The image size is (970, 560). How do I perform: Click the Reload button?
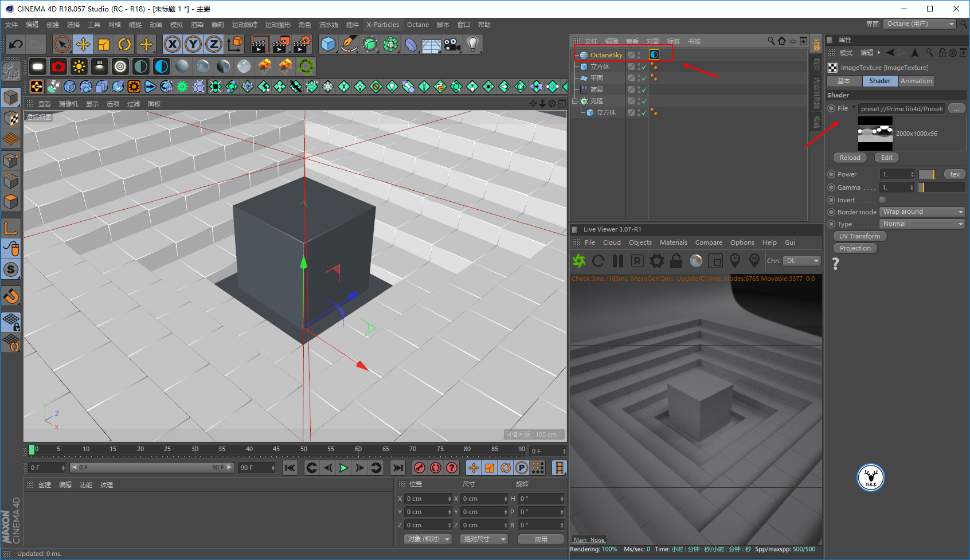(x=850, y=158)
